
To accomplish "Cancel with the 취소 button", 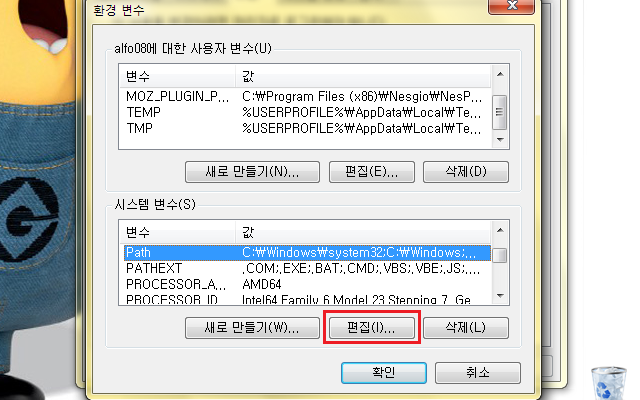I will coord(478,373).
